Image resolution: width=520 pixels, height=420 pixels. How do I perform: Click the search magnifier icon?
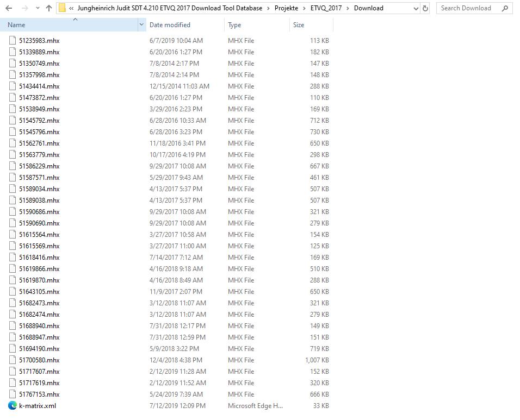click(505, 8)
